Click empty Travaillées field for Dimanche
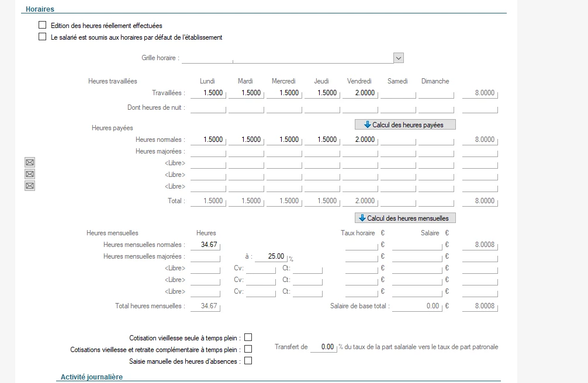 (x=436, y=93)
